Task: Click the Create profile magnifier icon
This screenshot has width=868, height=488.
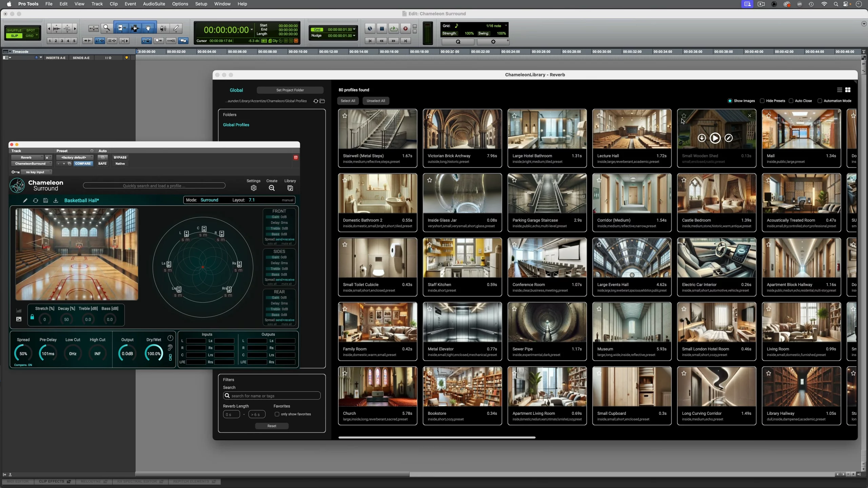Action: 272,188
